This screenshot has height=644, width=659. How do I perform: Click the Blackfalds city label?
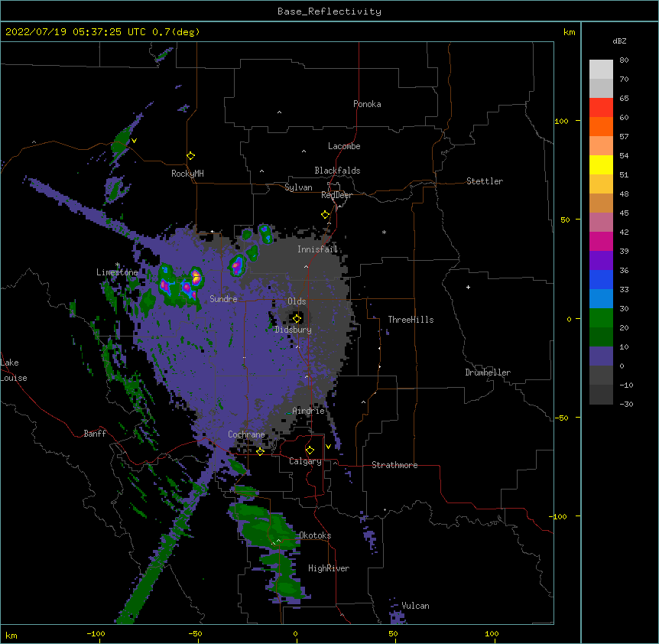[337, 171]
